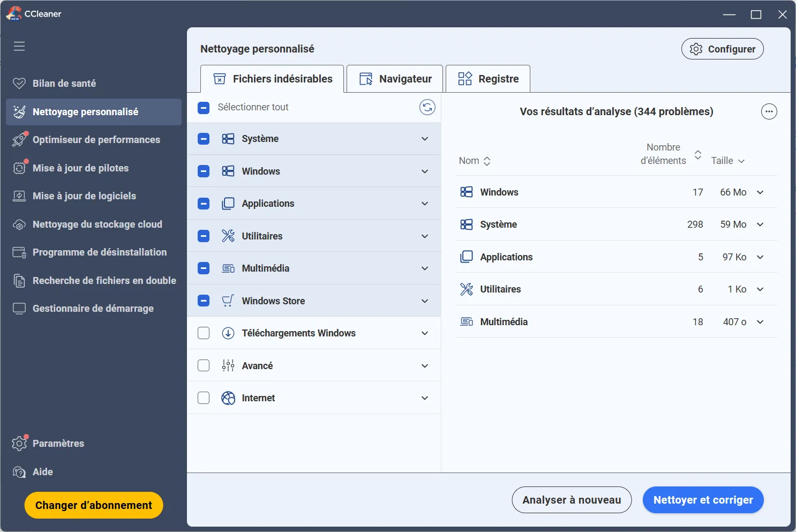Switch to the Registre tab
Viewport: 796px width, 532px height.
point(488,79)
